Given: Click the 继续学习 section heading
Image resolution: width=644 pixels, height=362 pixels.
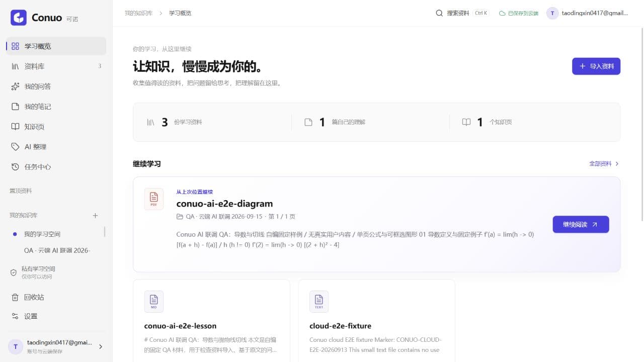Looking at the screenshot, I should (147, 164).
